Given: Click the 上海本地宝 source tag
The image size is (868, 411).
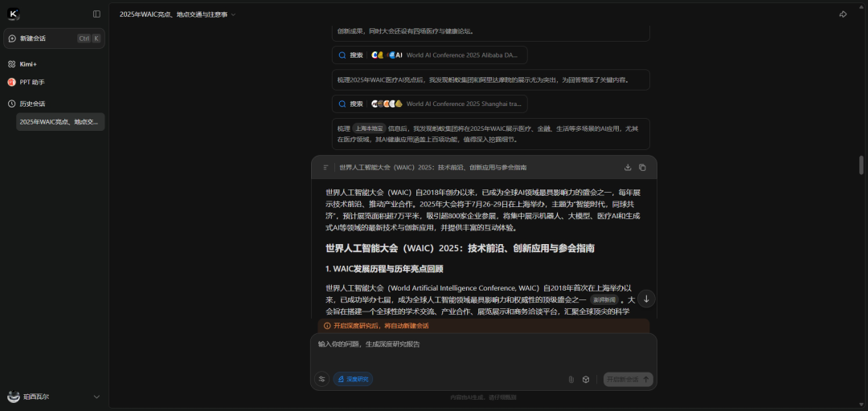Looking at the screenshot, I should click(369, 128).
